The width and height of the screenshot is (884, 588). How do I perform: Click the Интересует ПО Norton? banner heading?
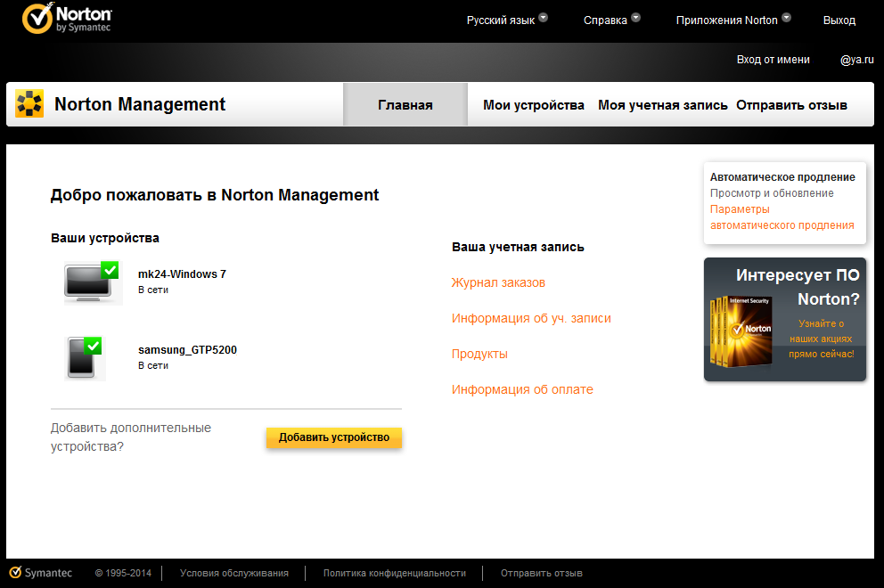798,287
